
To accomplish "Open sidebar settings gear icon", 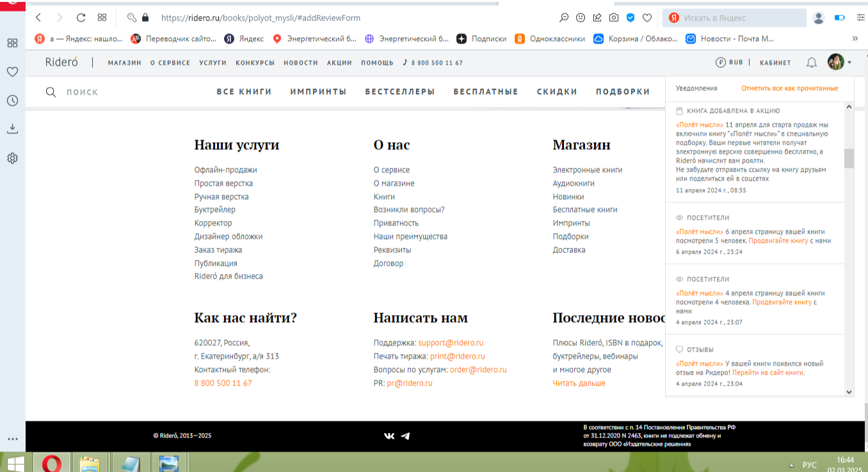I will point(12,158).
